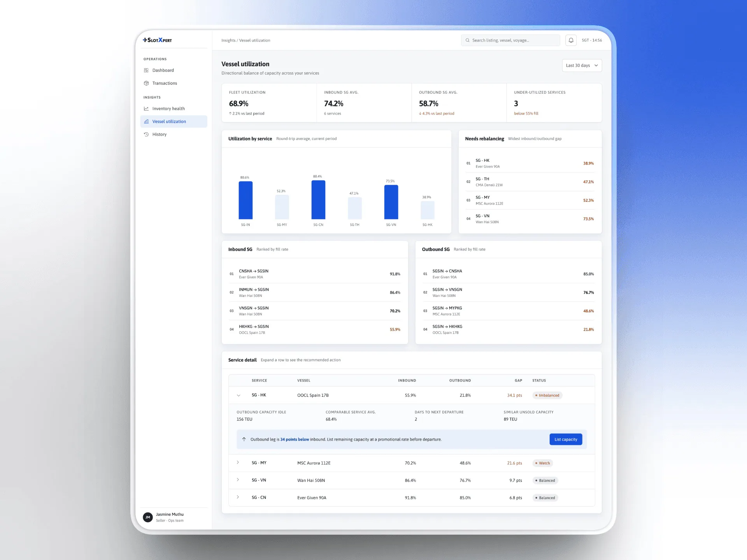747x560 pixels.
Task: Expand the SG - CN service row
Action: [x=238, y=497]
